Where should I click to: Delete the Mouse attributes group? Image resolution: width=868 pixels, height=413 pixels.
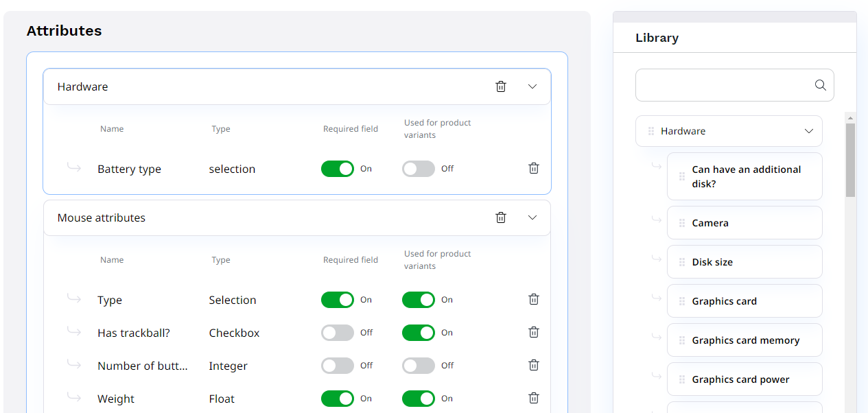pos(501,217)
